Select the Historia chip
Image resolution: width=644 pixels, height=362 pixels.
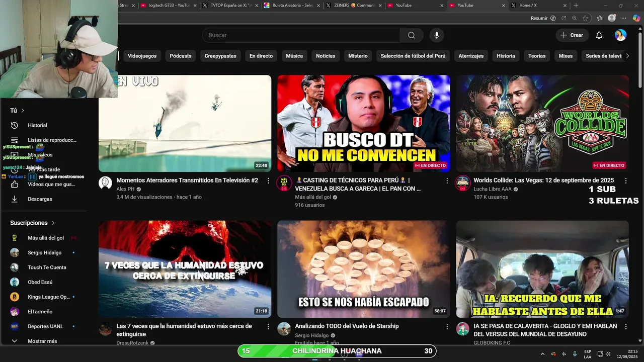tap(506, 56)
